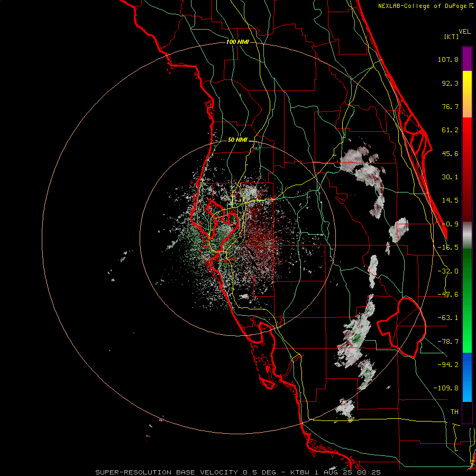The width and height of the screenshot is (476, 476).
Task: Click the TH label on the scale
Action: 454,412
